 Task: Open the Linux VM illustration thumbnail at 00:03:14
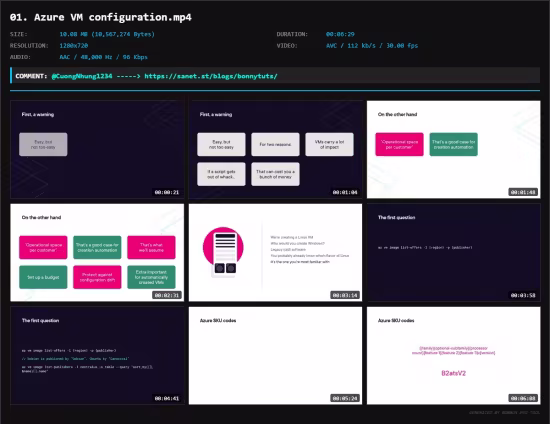click(275, 253)
